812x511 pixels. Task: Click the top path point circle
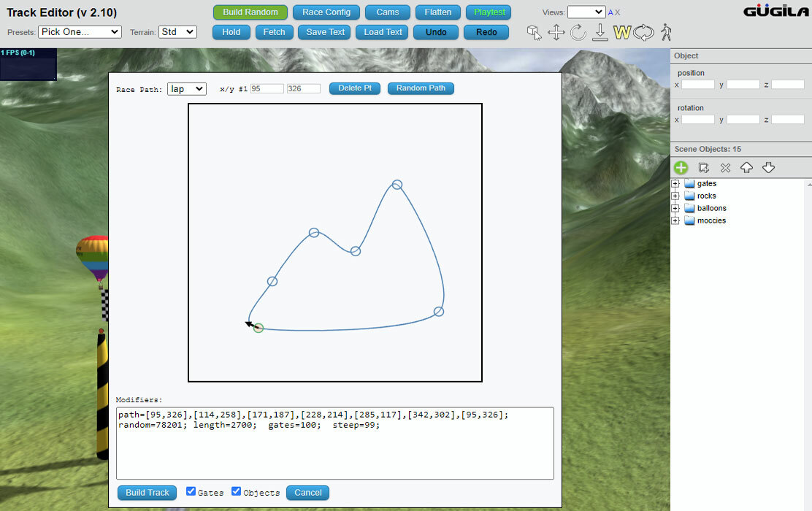coord(397,185)
